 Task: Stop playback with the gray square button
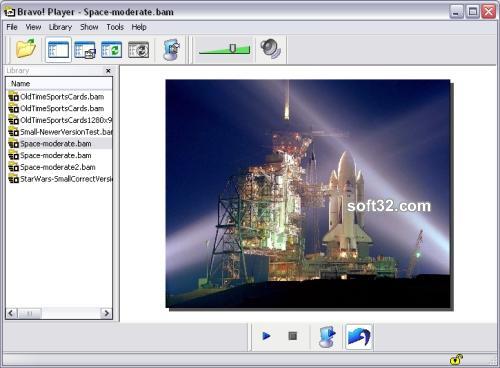point(292,336)
